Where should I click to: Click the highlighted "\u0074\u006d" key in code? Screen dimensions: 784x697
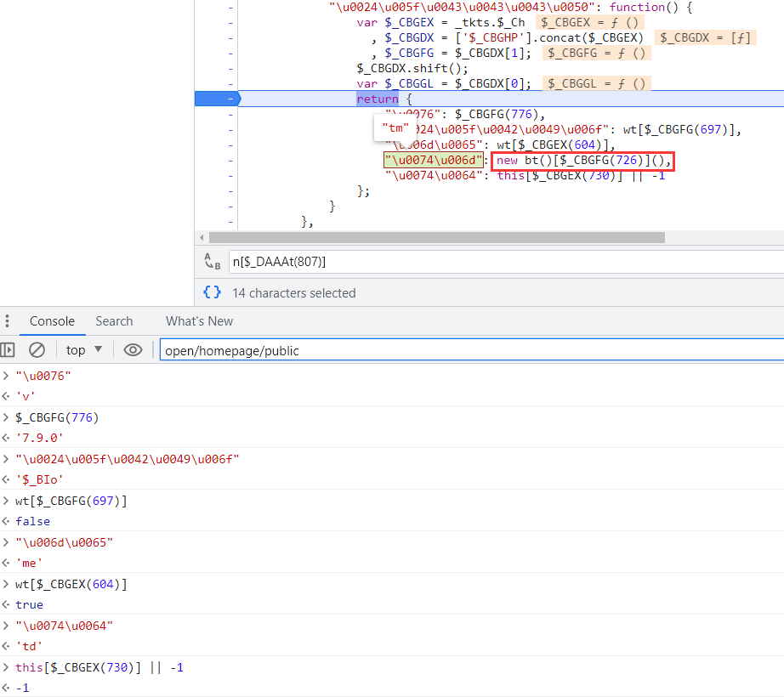(x=434, y=161)
